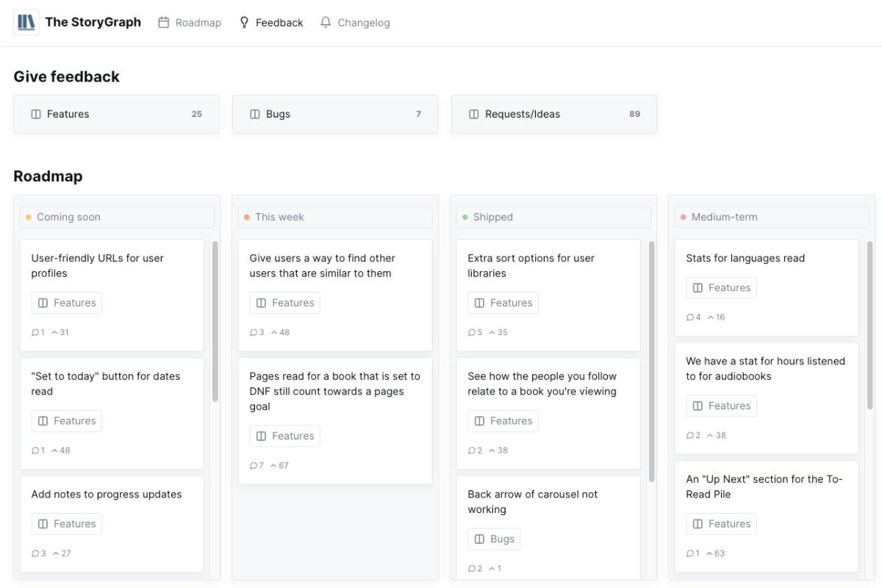Click the Coming soon column scrollbar
The width and height of the screenshot is (882, 588).
click(x=215, y=321)
